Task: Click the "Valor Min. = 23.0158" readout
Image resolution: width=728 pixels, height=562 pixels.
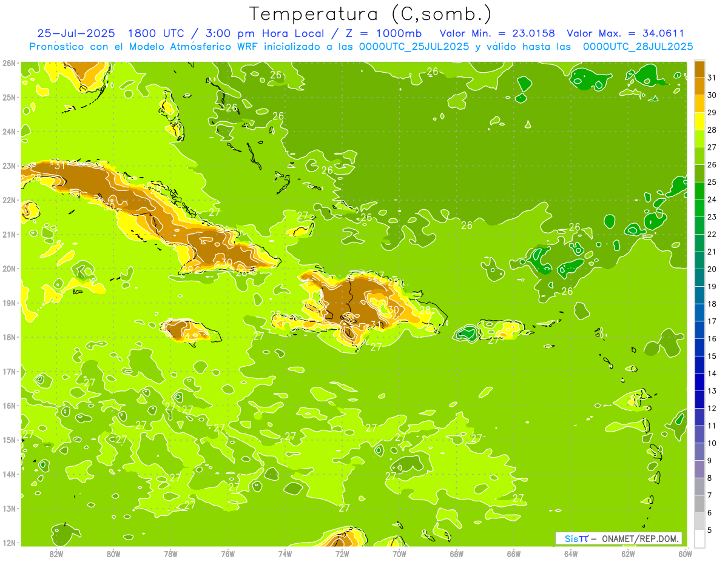Action: click(x=497, y=33)
